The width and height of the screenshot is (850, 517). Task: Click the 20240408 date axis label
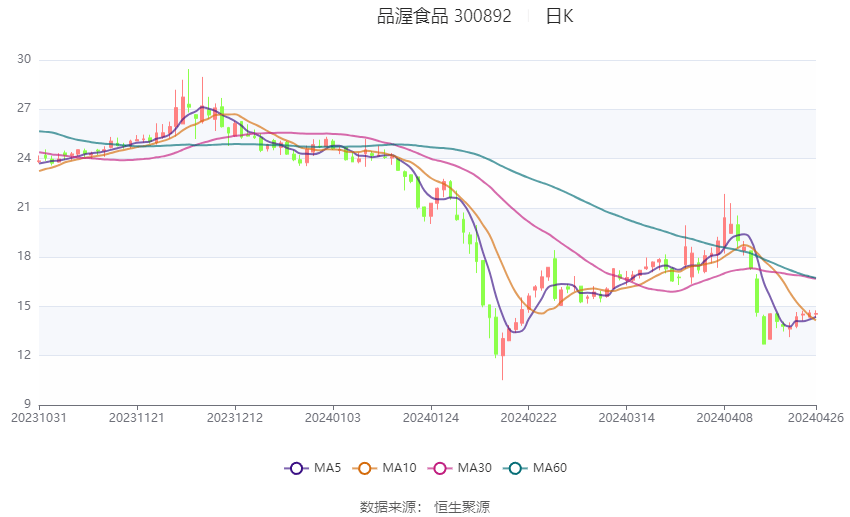click(724, 418)
